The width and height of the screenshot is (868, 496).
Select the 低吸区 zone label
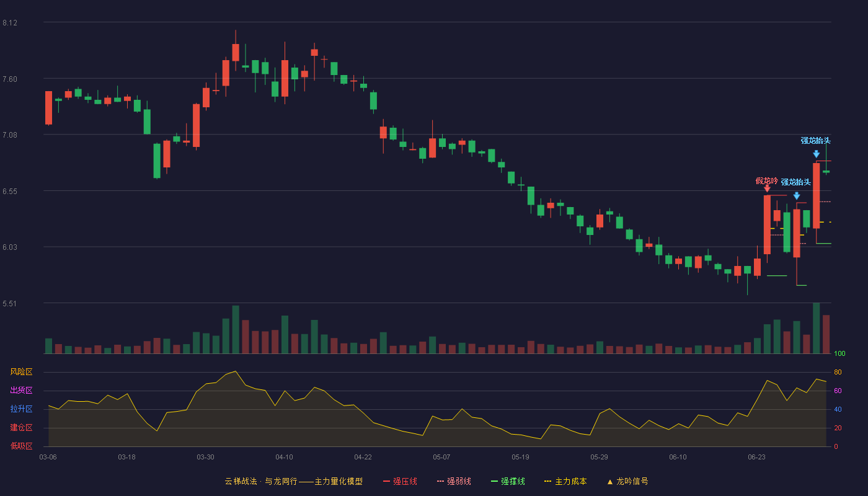21,446
